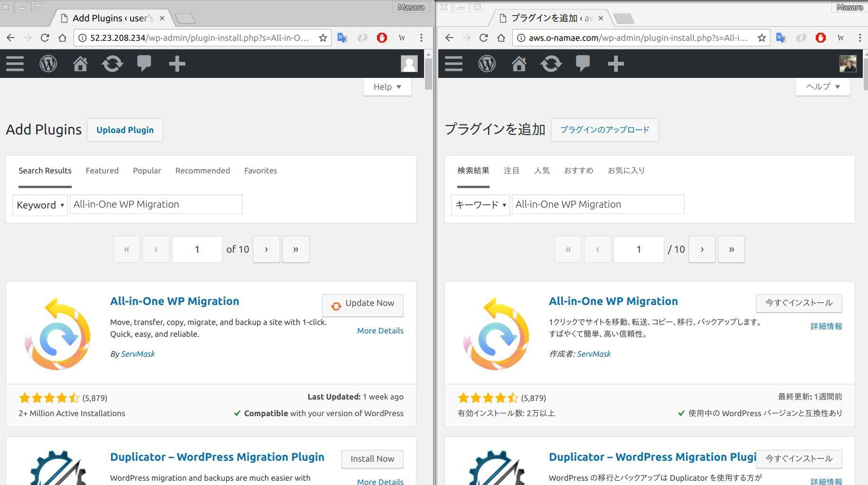Image resolution: width=868 pixels, height=485 pixels.
Task: Go back in left browser window
Action: point(10,38)
